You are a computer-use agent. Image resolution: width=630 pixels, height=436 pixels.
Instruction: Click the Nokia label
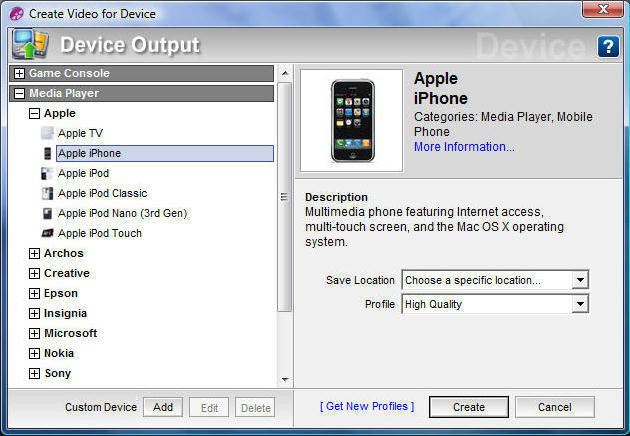click(x=59, y=353)
